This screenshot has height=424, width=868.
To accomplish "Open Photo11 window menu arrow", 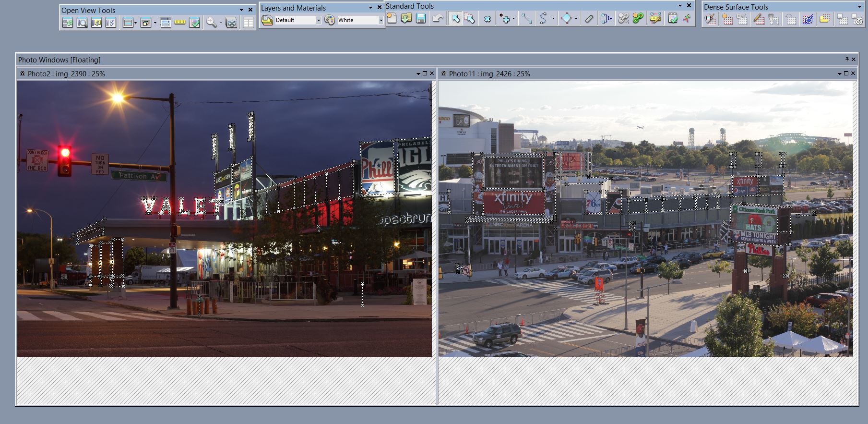I will 840,73.
